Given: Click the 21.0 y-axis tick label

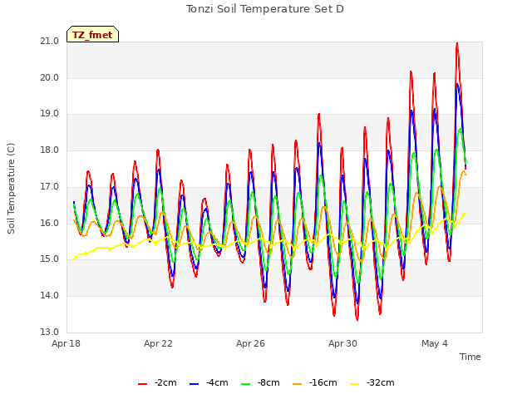Looking at the screenshot, I should [50, 42].
